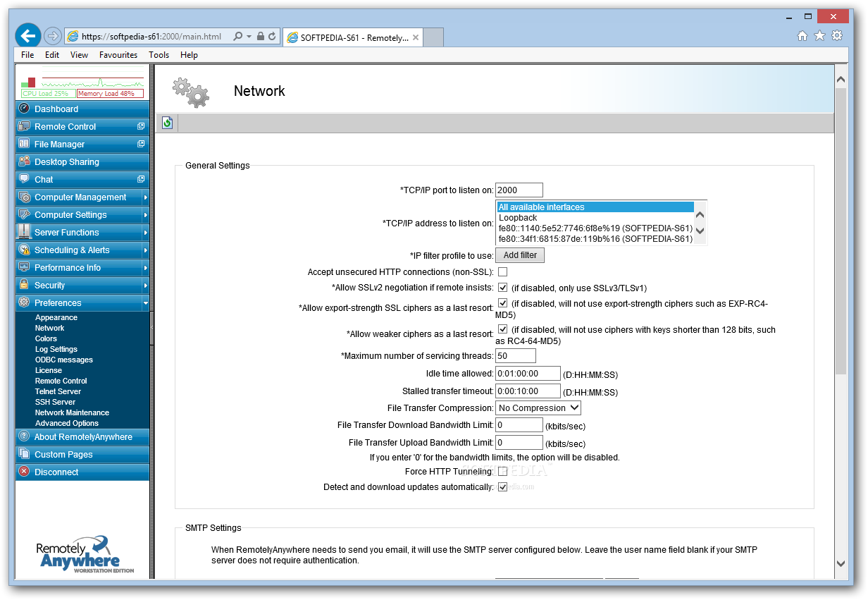Click the Idle time allowed field

point(528,373)
